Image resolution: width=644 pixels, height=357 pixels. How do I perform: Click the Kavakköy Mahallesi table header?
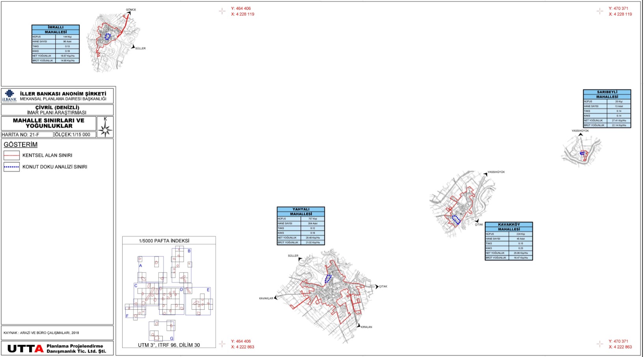[509, 227]
